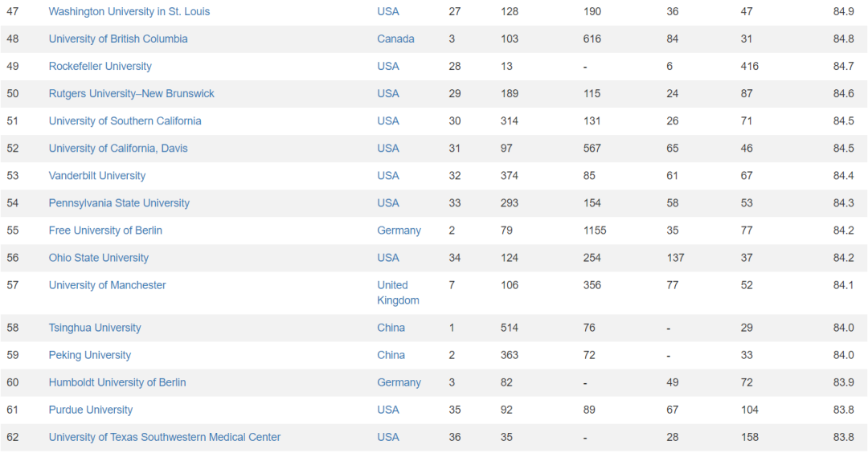Click Germany link in Humboldt University row
The image size is (868, 453).
click(399, 382)
